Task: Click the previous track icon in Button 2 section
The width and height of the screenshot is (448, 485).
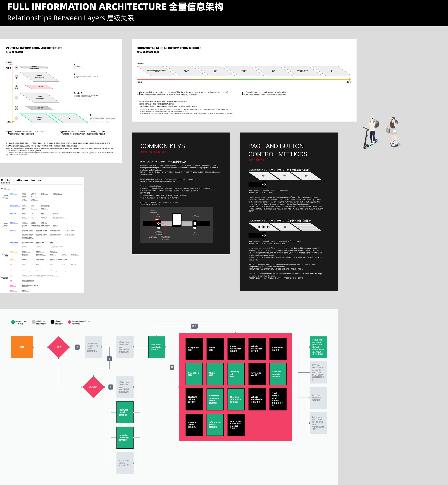Action: (259, 227)
